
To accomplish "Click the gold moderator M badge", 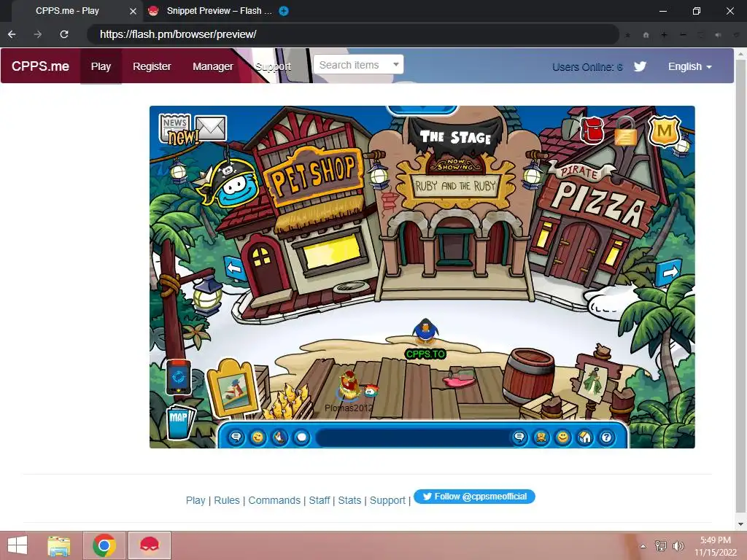I will tap(664, 131).
